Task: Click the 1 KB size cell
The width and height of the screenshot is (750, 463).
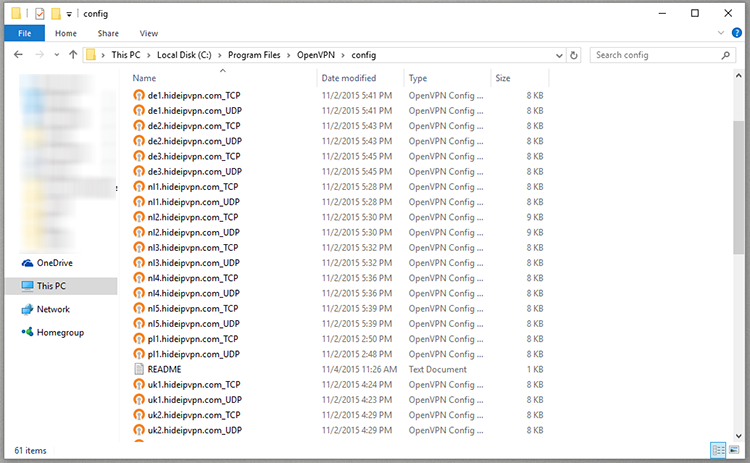Action: click(535, 369)
